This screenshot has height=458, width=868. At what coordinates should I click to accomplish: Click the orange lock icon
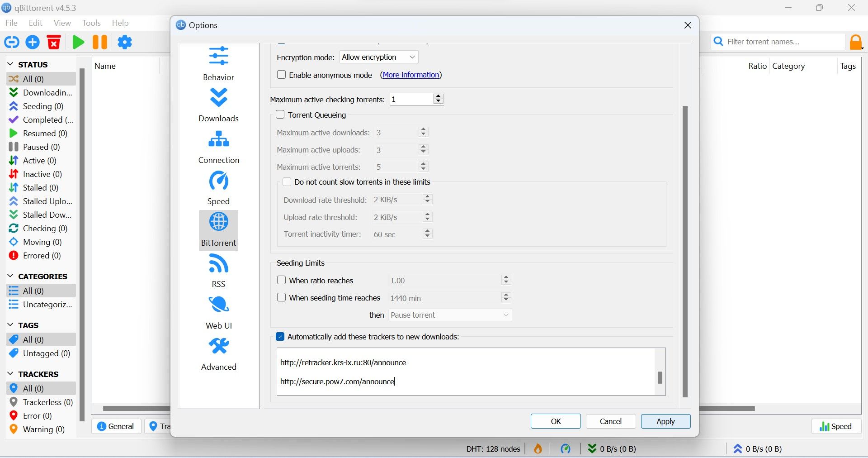tap(856, 42)
